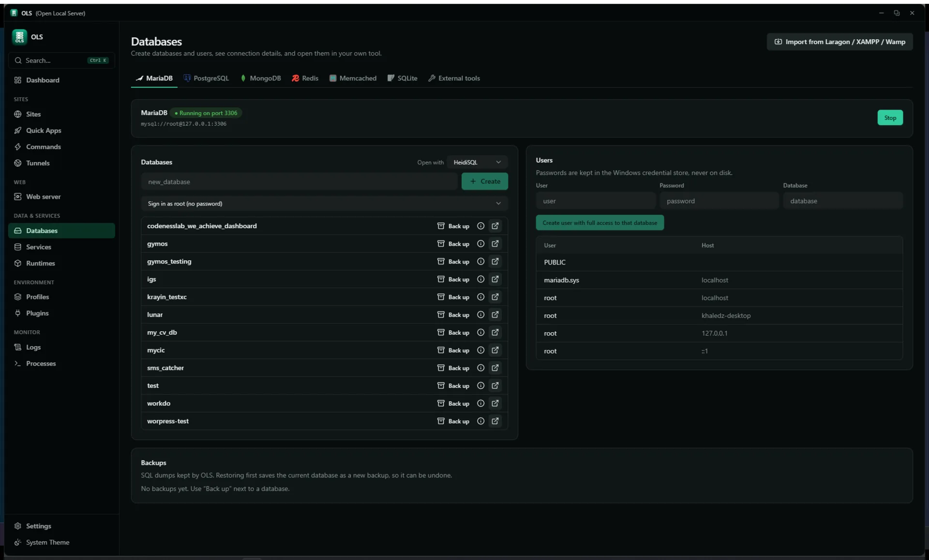Open info for codenesslab_we_achieve_dashboard database

tap(480, 226)
